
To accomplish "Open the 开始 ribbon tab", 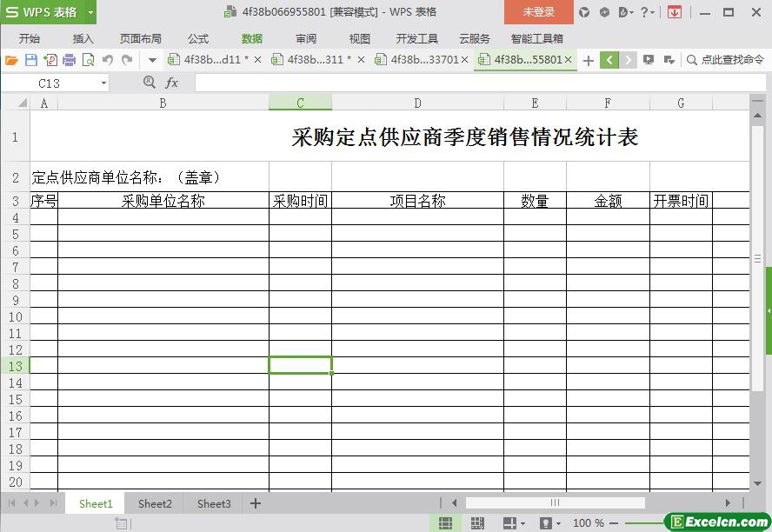I will (x=30, y=38).
